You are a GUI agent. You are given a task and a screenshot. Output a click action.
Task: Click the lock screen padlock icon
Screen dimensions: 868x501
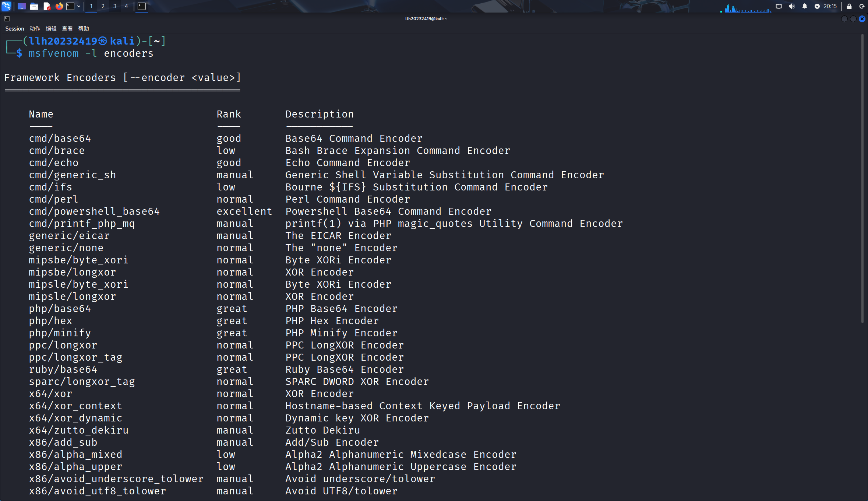pyautogui.click(x=849, y=6)
